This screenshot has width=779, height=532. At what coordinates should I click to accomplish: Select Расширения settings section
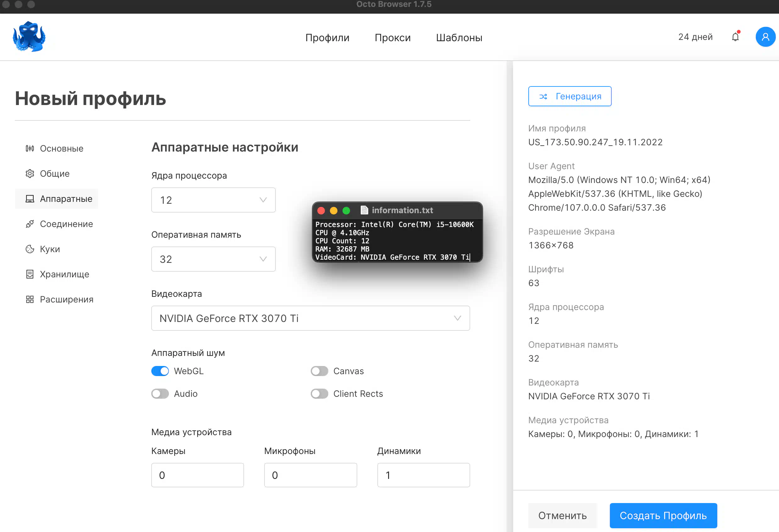click(x=57, y=299)
